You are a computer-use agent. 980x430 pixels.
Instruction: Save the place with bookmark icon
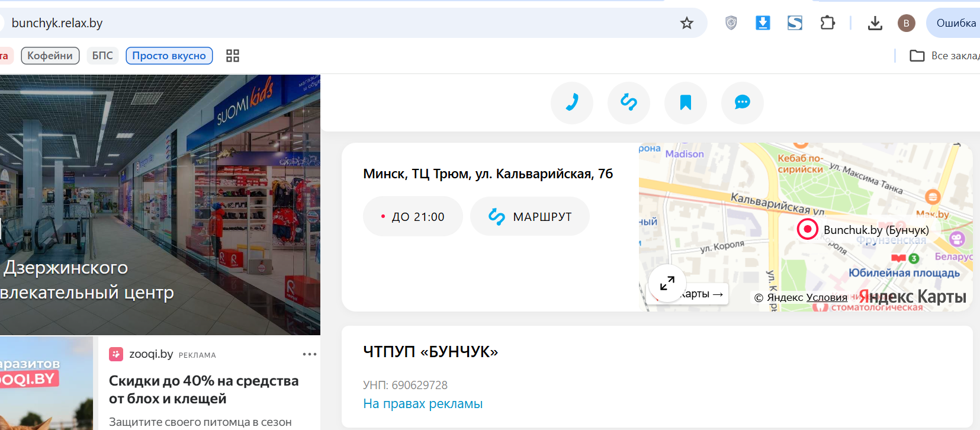pyautogui.click(x=686, y=103)
